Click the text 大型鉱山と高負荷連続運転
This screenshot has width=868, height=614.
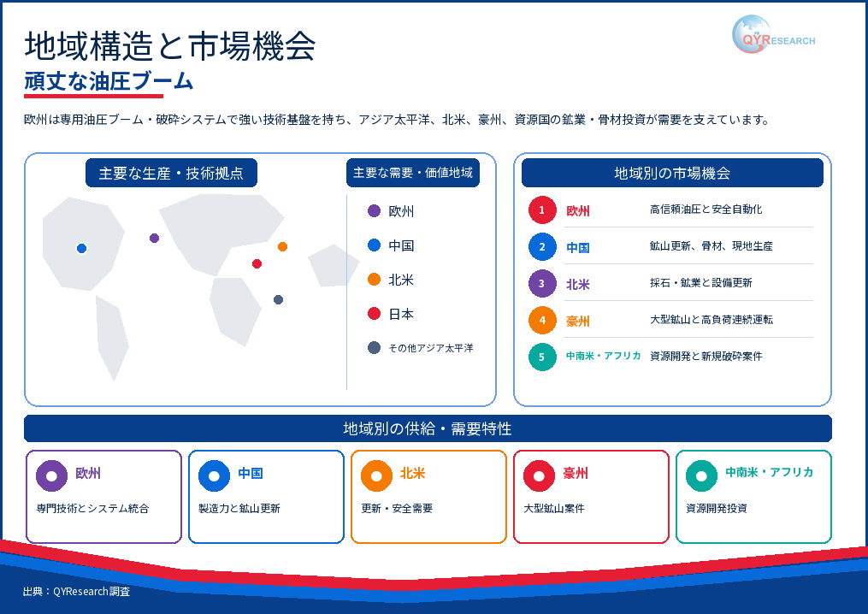coord(712,320)
